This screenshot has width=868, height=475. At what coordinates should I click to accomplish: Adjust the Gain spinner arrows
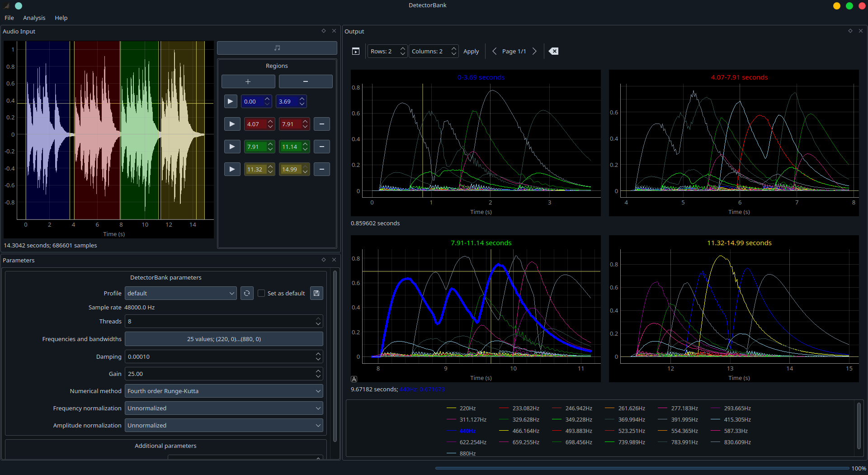pyautogui.click(x=318, y=374)
